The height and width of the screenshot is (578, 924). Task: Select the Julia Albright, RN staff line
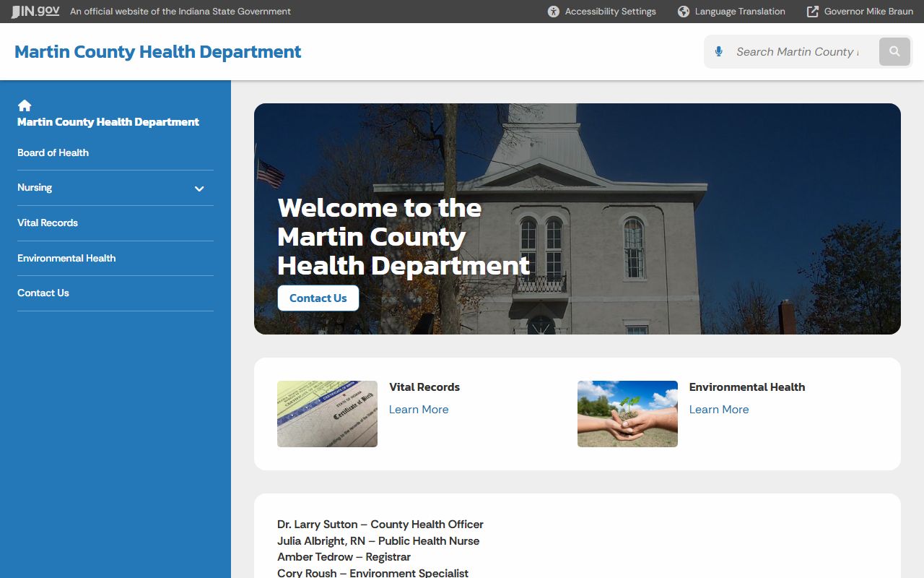378,541
